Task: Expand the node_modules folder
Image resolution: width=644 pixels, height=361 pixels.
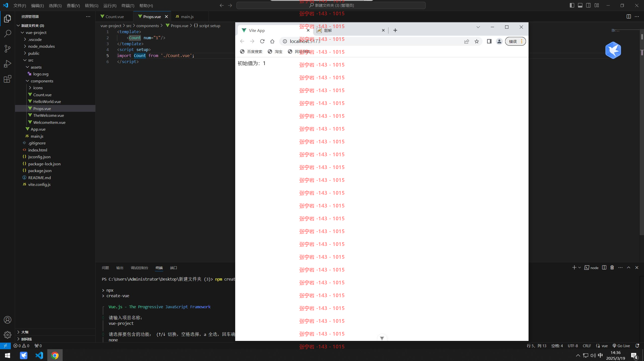Action: (41, 46)
